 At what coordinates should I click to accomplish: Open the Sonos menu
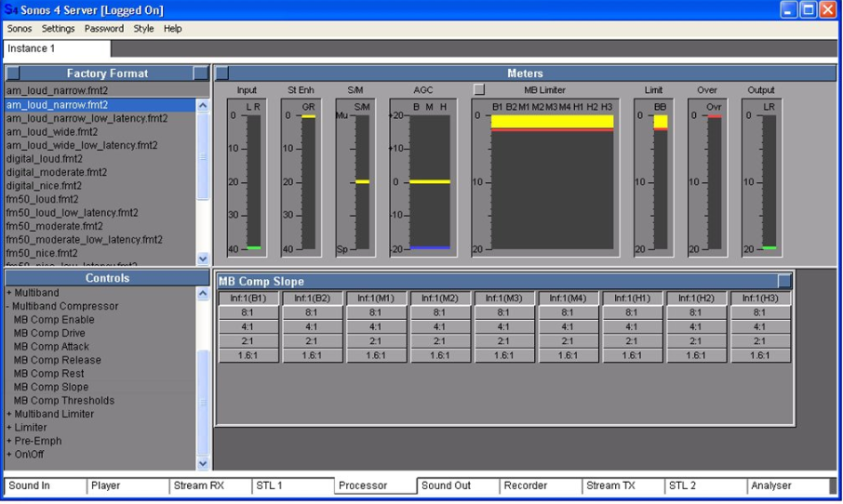coord(20,29)
